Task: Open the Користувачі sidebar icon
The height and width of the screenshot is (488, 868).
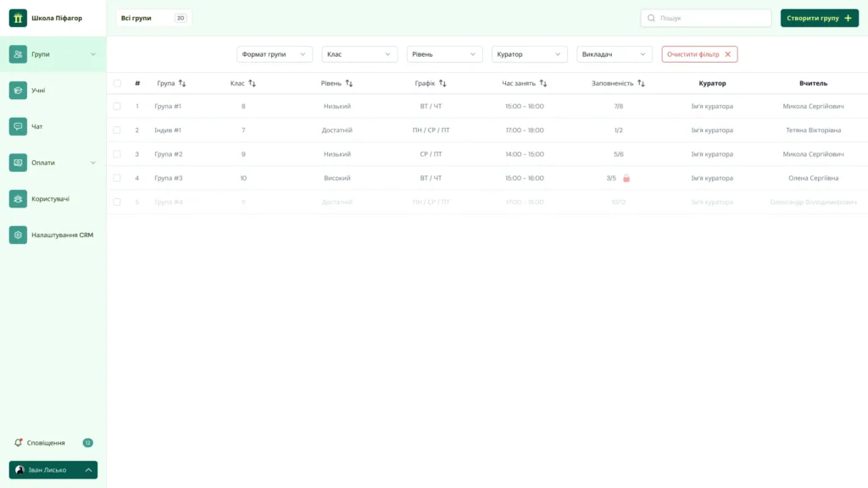Action: pyautogui.click(x=18, y=198)
